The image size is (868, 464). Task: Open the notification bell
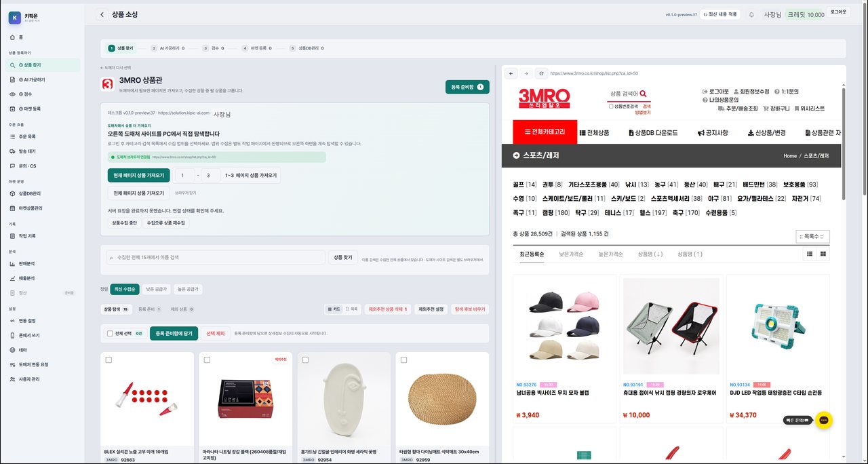click(x=751, y=14)
